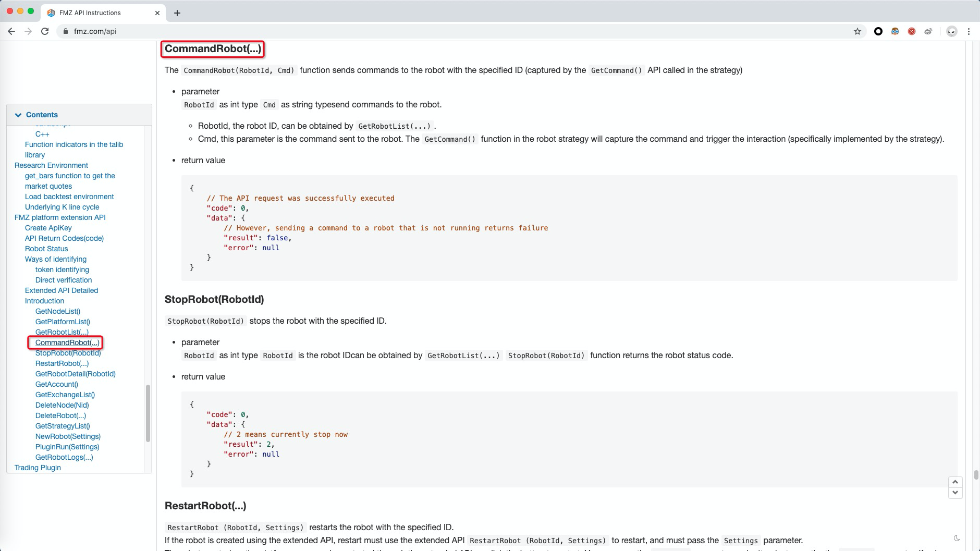Open the StopRobot(RobotId) contents link
This screenshot has height=551, width=980.
[x=68, y=353]
